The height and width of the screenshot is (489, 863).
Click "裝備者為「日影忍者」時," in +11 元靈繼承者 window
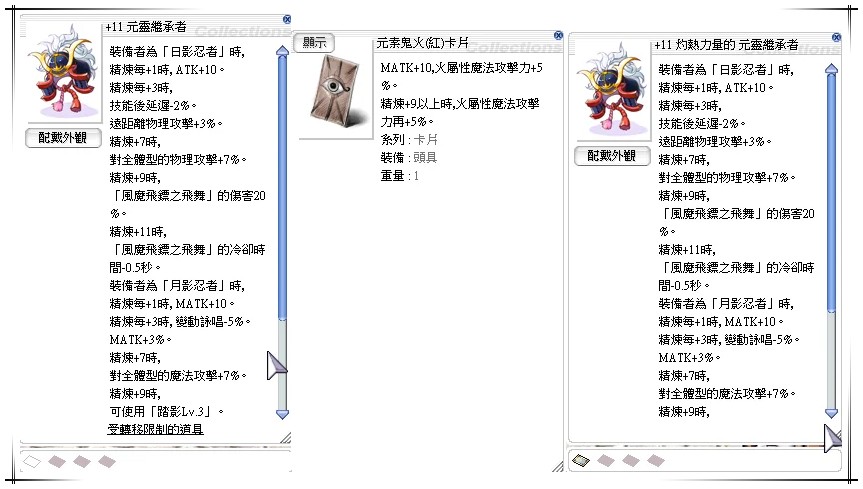coord(177,52)
